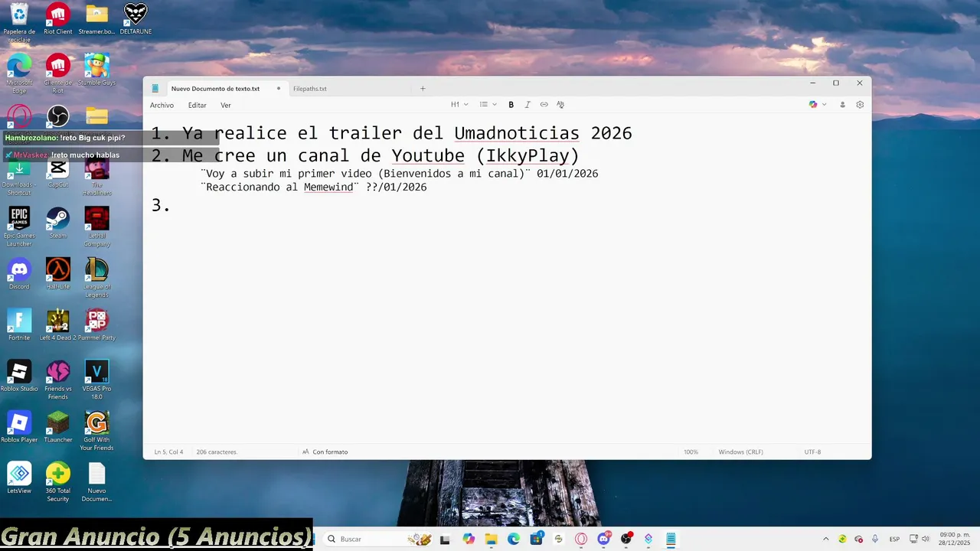The width and height of the screenshot is (980, 551).
Task: Open the Half-Life desktop icon
Action: [x=57, y=274]
